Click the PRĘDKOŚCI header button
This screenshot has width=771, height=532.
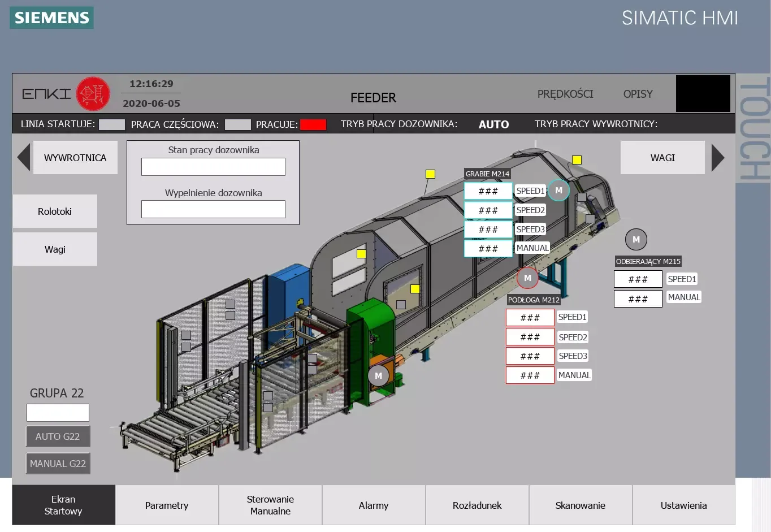point(565,94)
